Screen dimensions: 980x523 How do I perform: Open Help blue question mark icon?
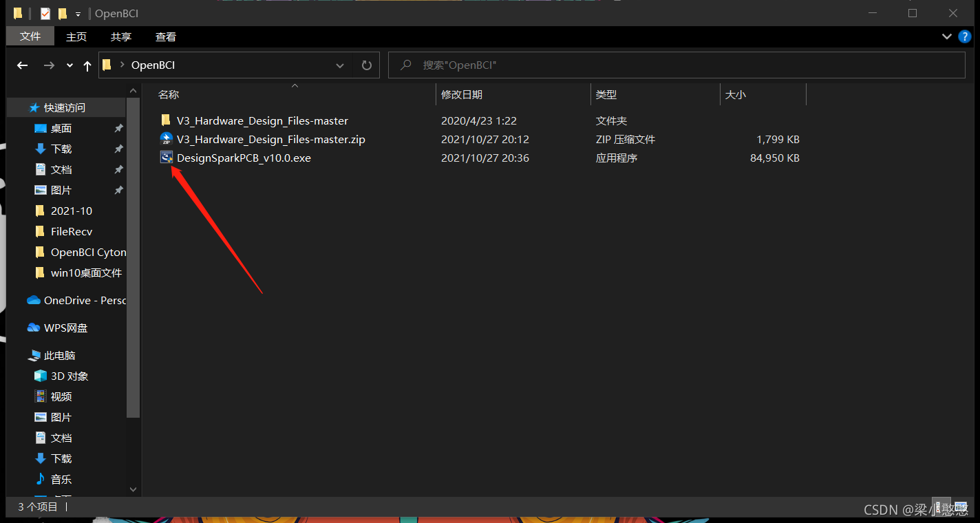(965, 36)
